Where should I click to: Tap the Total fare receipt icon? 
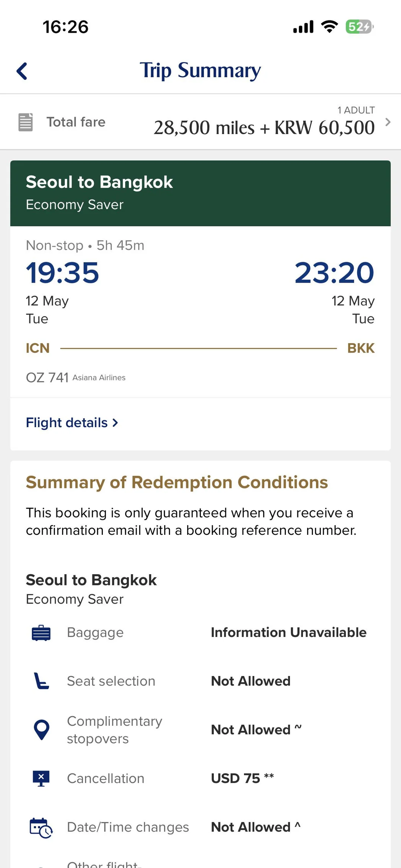(x=26, y=122)
